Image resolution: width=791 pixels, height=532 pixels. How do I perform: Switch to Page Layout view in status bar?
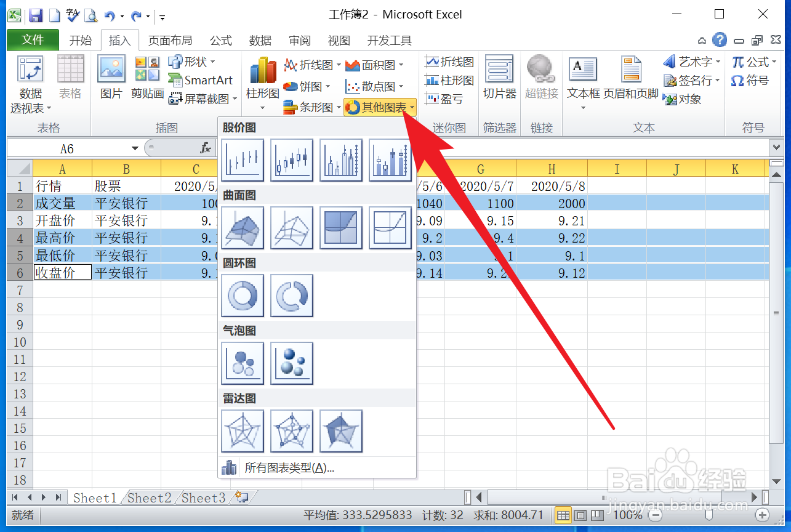[580, 515]
